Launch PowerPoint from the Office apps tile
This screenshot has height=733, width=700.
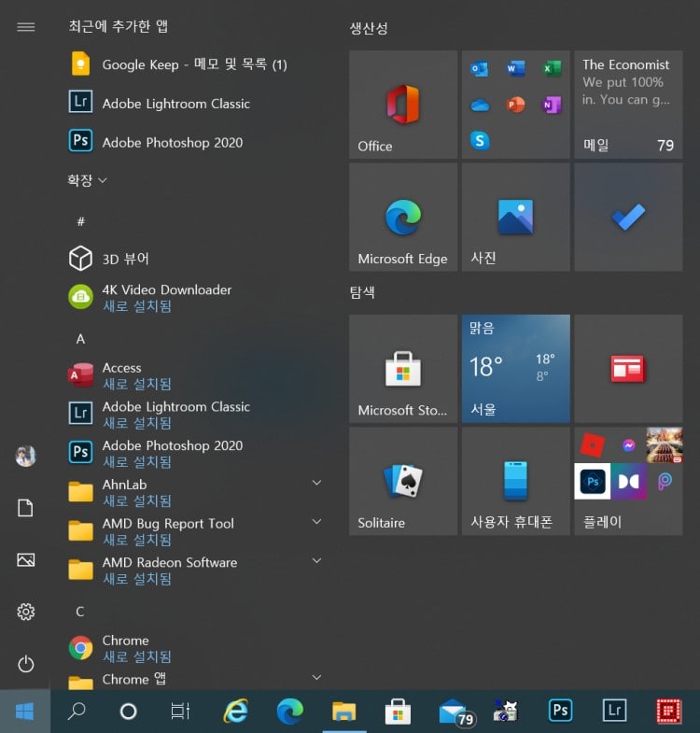[x=515, y=105]
